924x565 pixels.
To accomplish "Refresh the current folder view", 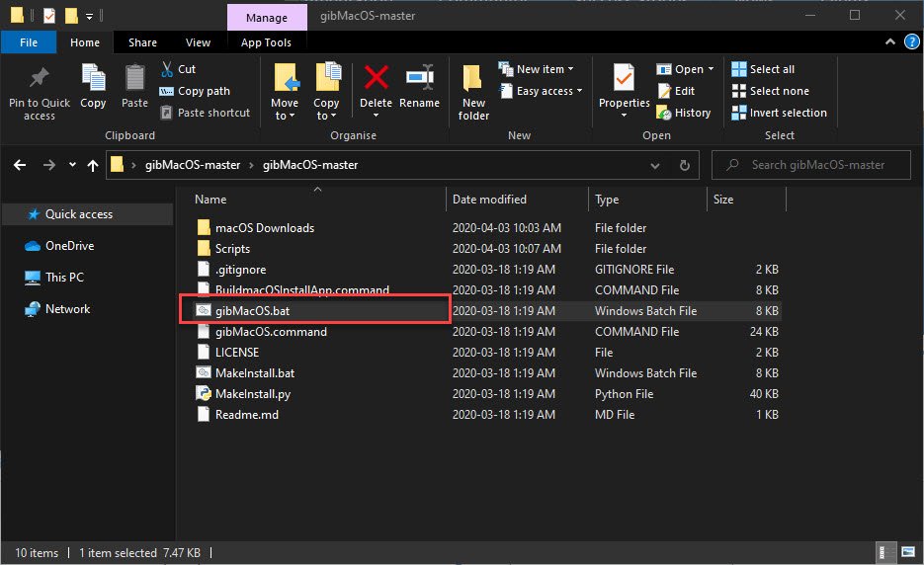I will 684,166.
